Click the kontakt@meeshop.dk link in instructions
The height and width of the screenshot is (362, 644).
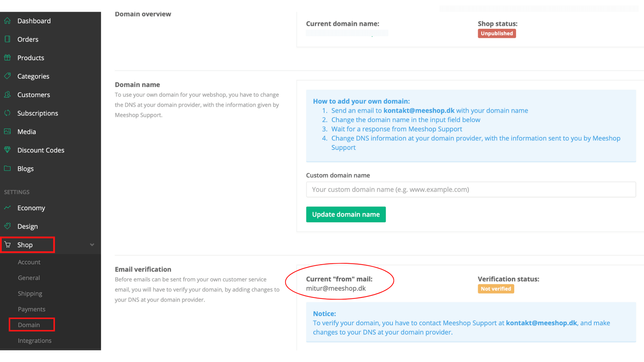coord(419,111)
